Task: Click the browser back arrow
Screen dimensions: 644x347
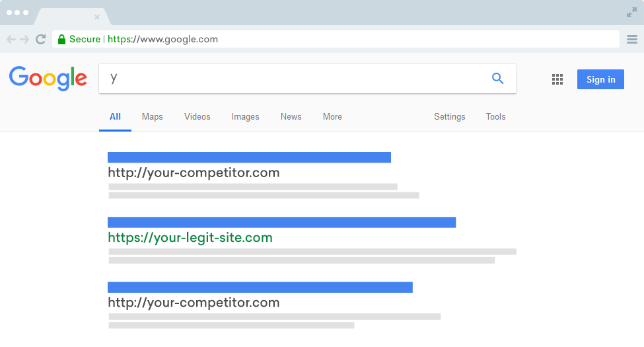Action: tap(11, 39)
